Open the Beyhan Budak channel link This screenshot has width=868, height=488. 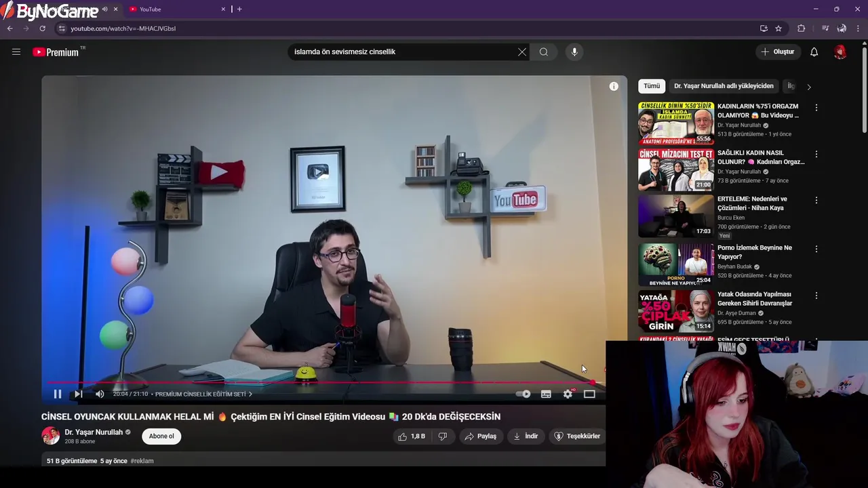click(735, 266)
